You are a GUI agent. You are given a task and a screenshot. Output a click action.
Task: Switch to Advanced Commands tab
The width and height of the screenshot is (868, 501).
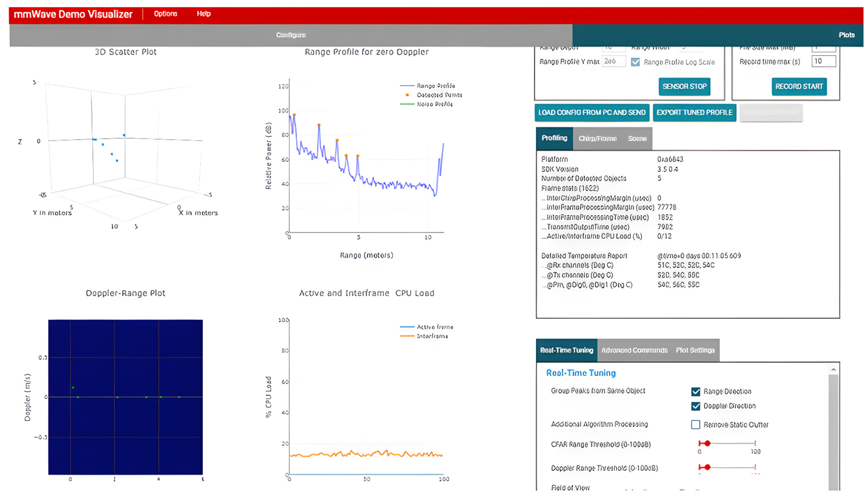[634, 350]
